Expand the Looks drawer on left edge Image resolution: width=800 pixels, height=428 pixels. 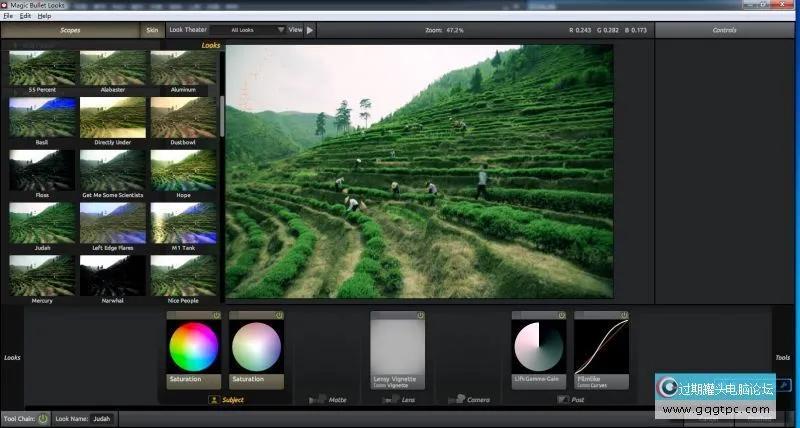(x=12, y=357)
